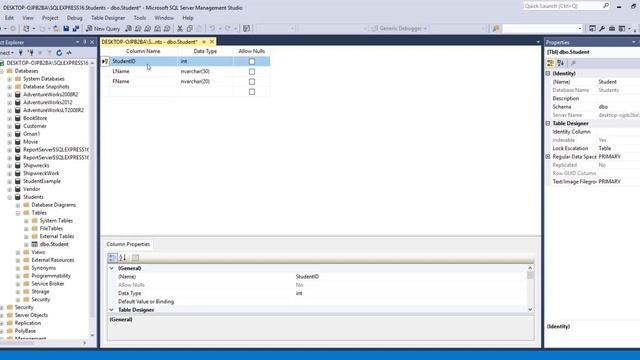Expand the dbo.Student table node
This screenshot has height=360, width=640.
click(26, 244)
